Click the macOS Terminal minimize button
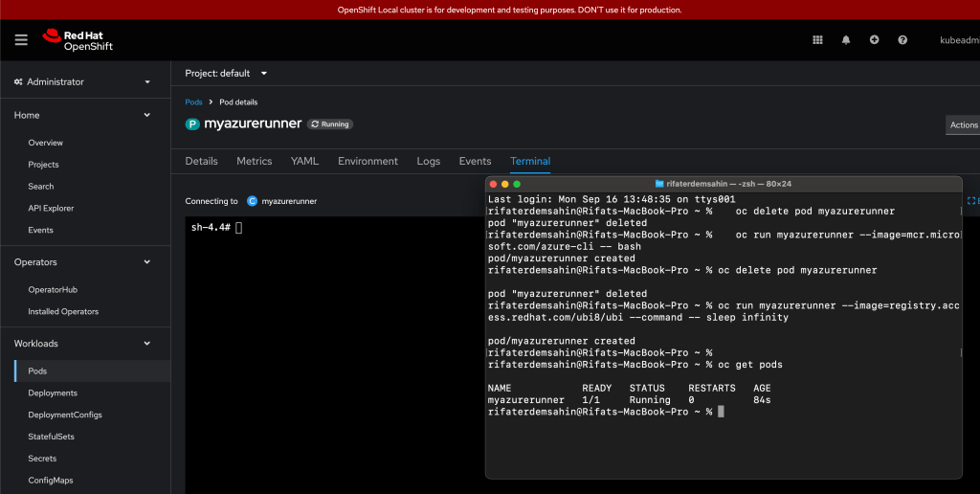The width and height of the screenshot is (980, 494). point(505,184)
